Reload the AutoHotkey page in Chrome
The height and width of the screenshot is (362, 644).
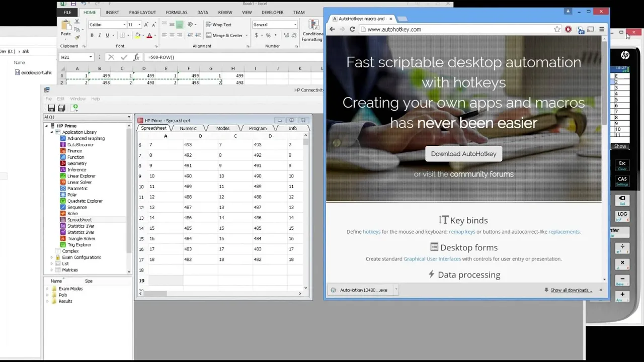352,29
